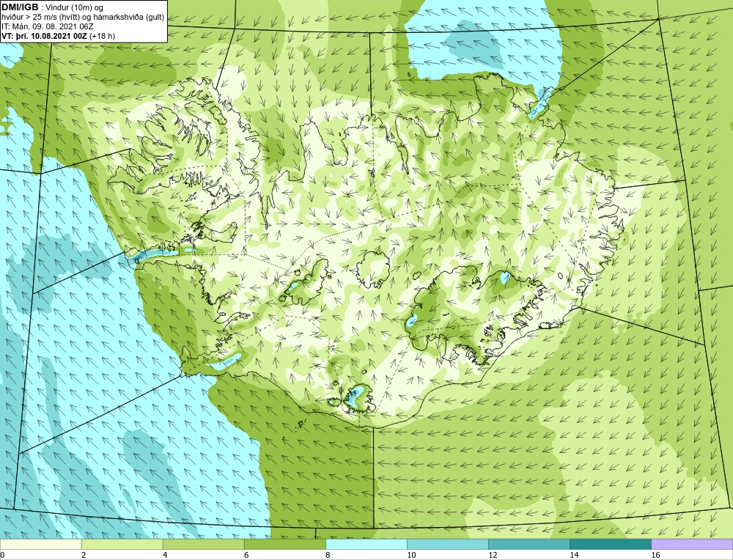733x560 pixels.
Task: Click the legend label '12'
Action: pos(492,555)
